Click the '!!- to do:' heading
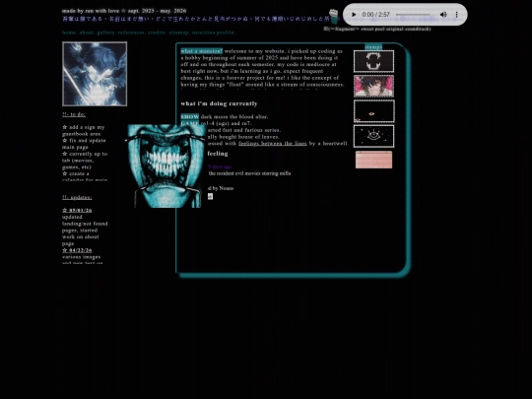Screen dimensions: 532x399 point(74,114)
